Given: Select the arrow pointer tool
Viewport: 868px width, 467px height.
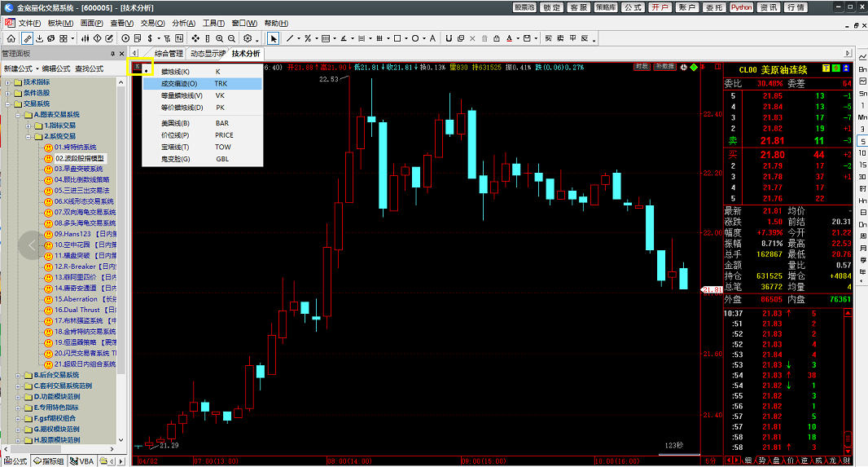Looking at the screenshot, I should tap(274, 39).
